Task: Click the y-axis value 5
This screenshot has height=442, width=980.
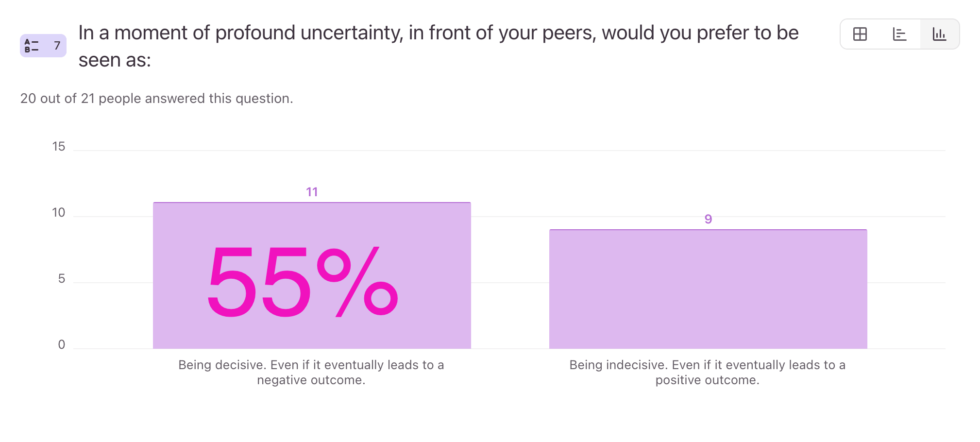Action: pyautogui.click(x=61, y=278)
